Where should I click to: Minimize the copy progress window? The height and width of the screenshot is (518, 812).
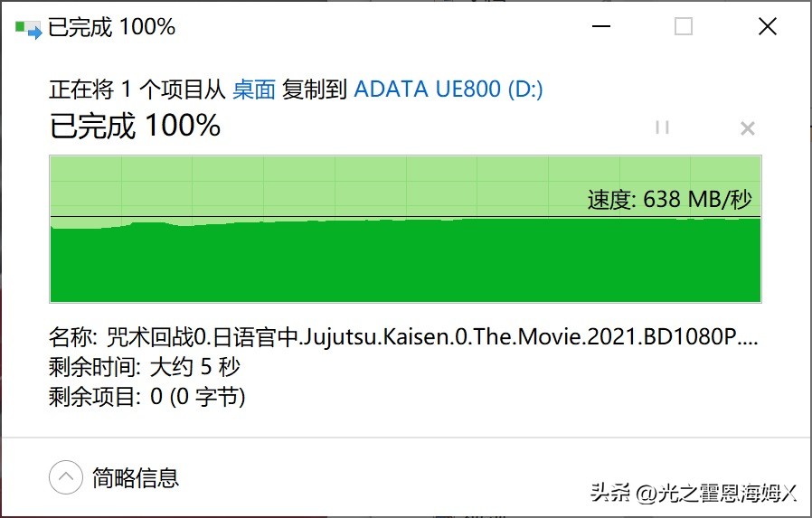[600, 27]
